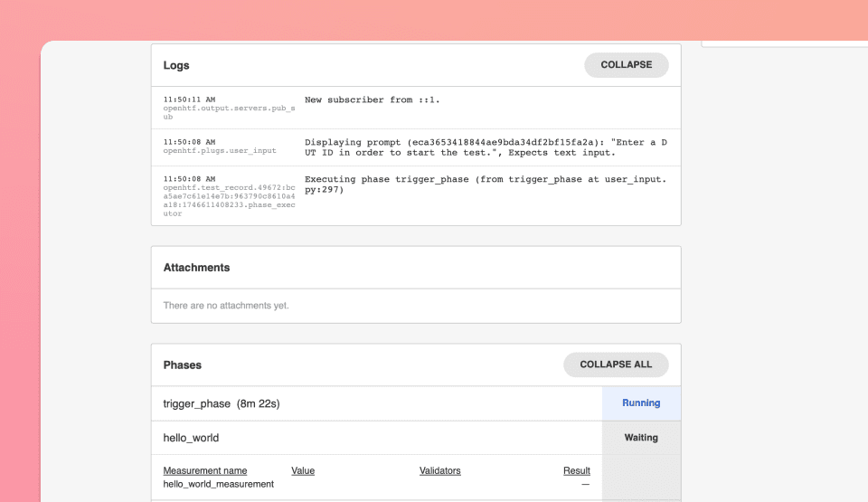Select the hello_world_measurement entry
Image resolution: width=868 pixels, height=502 pixels.
coord(218,484)
